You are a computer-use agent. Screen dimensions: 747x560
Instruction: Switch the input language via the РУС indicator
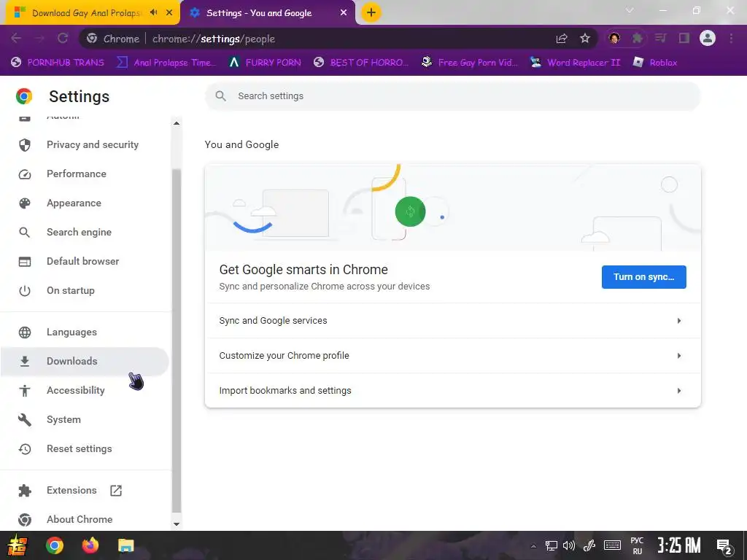coord(637,545)
